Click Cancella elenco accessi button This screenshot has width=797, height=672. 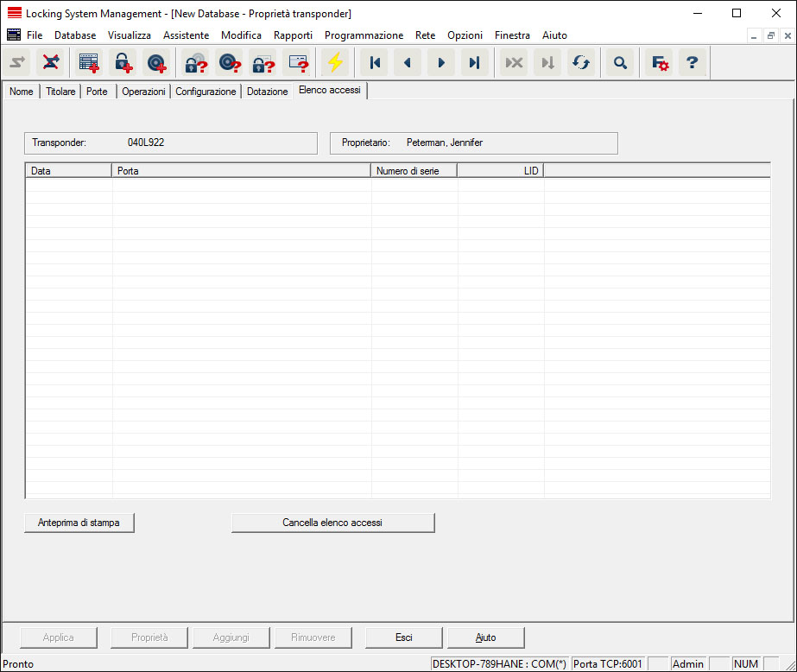pyautogui.click(x=332, y=523)
